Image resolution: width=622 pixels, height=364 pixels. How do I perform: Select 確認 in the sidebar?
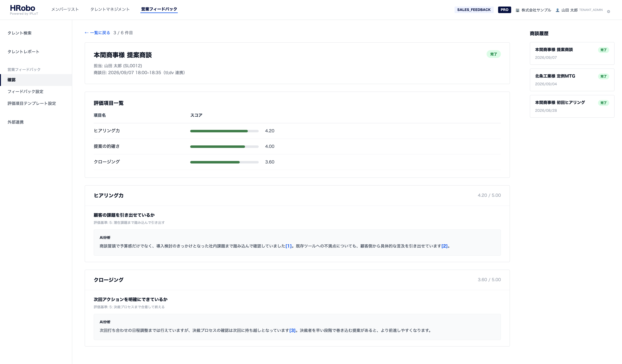pos(36,80)
